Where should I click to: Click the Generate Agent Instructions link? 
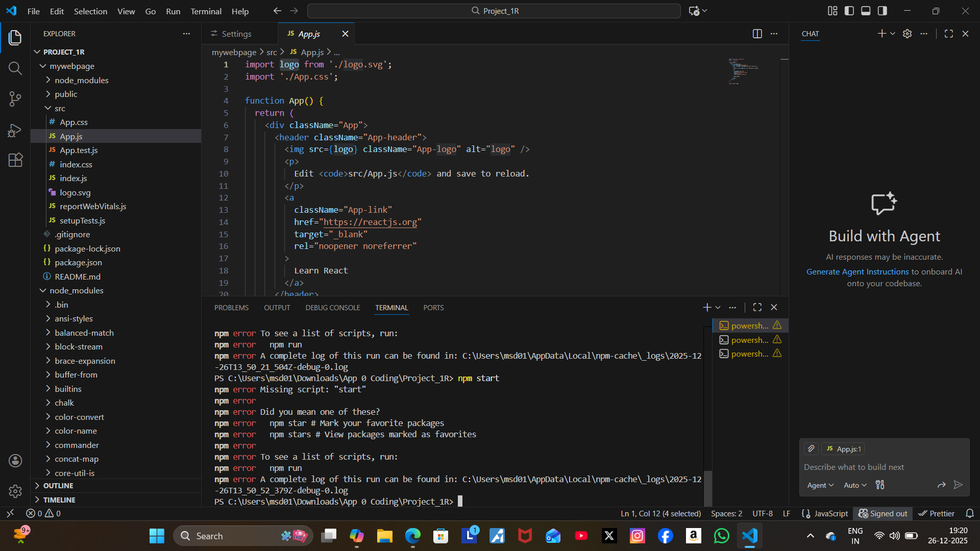[857, 272]
